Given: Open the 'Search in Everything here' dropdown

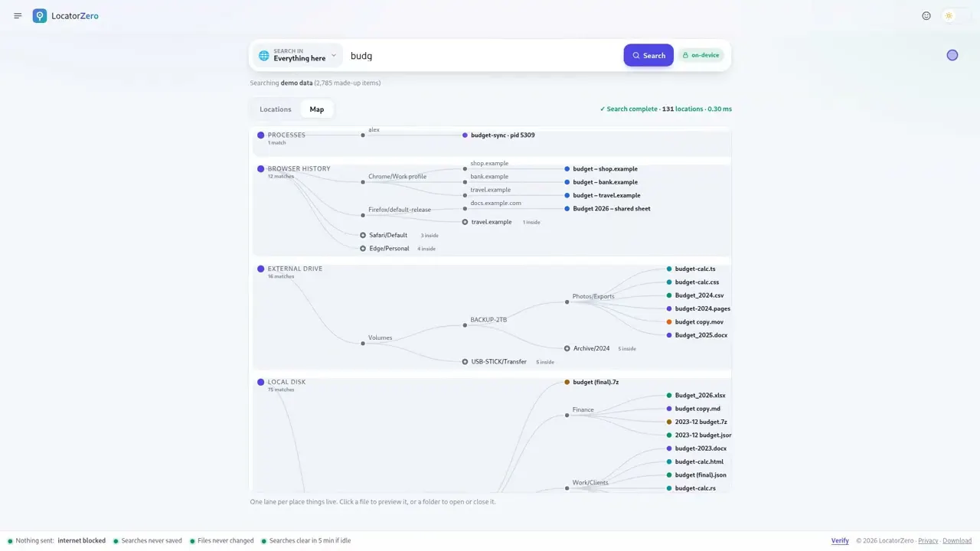Looking at the screenshot, I should click(x=299, y=55).
